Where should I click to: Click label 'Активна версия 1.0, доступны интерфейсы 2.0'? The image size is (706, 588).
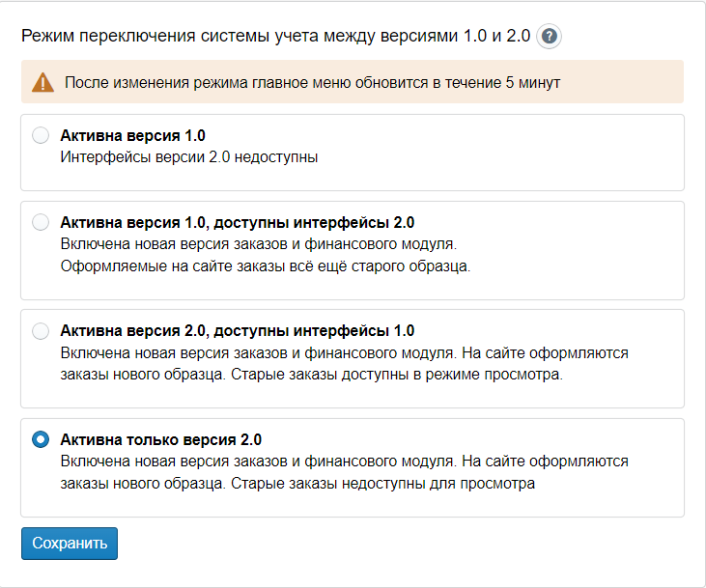237,223
